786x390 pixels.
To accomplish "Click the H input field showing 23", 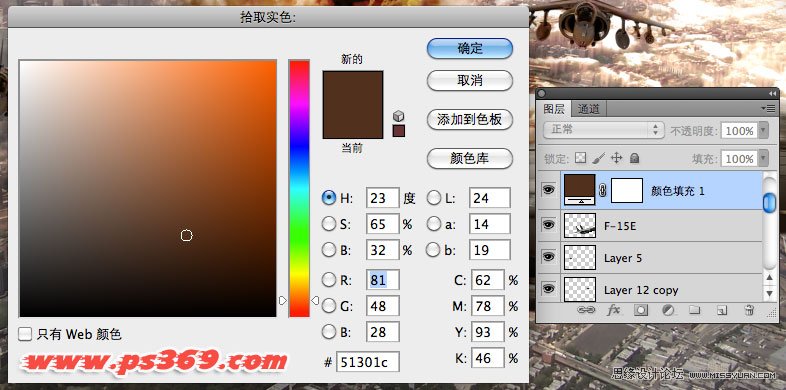I will pyautogui.click(x=382, y=198).
